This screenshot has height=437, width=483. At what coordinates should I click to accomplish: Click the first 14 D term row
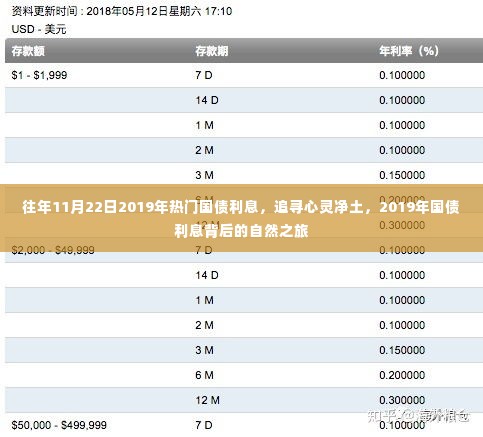click(244, 100)
